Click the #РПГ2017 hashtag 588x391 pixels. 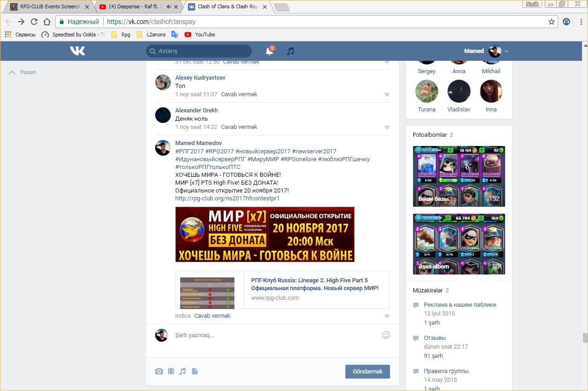click(x=189, y=152)
